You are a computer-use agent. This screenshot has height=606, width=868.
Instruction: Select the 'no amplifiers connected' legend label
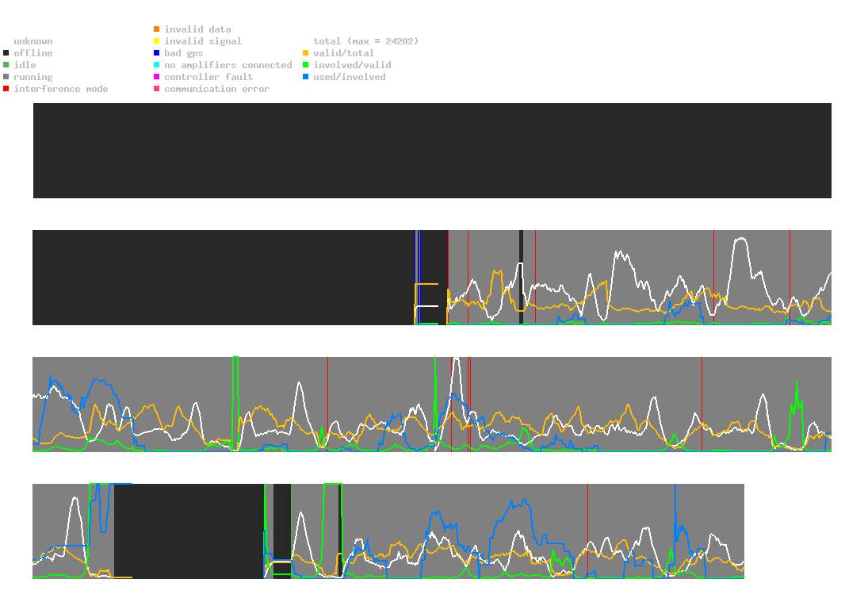pyautogui.click(x=228, y=65)
